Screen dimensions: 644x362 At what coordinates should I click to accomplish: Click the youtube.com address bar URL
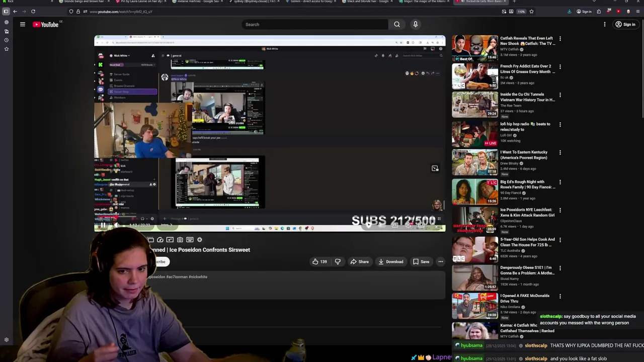pos(121,12)
